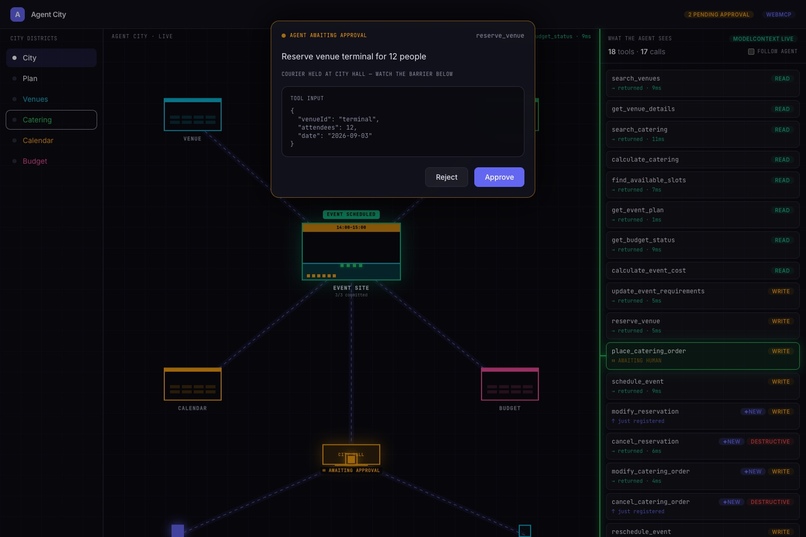Select the schedule_event tool row
Image resolution: width=806 pixels, height=537 pixels.
[x=702, y=386]
